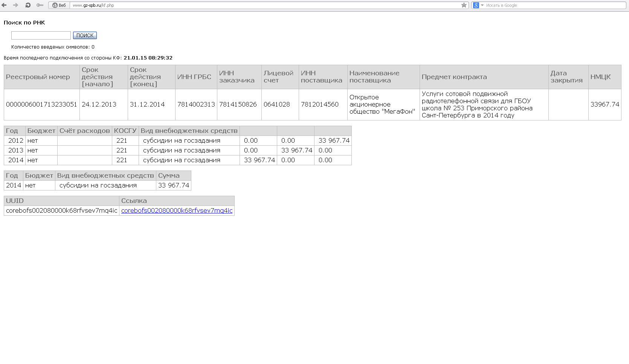Image resolution: width=629 pixels, height=364 pixels.
Task: Click 'Счёт расходов' column header
Action: pyautogui.click(x=85, y=131)
